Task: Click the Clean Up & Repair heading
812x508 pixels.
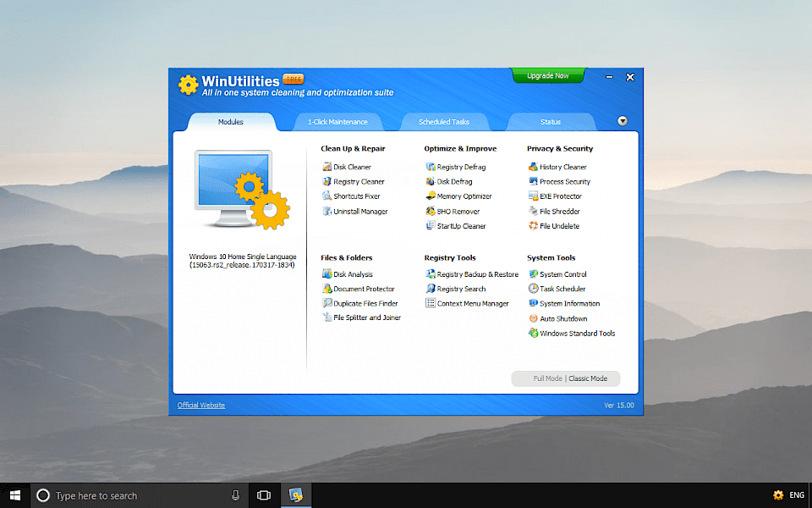Action: (353, 149)
